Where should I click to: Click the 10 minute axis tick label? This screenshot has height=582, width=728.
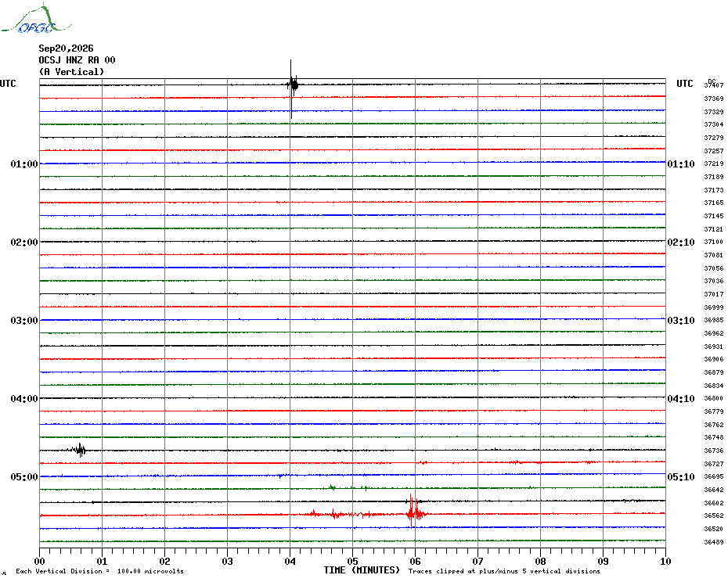[x=665, y=562]
